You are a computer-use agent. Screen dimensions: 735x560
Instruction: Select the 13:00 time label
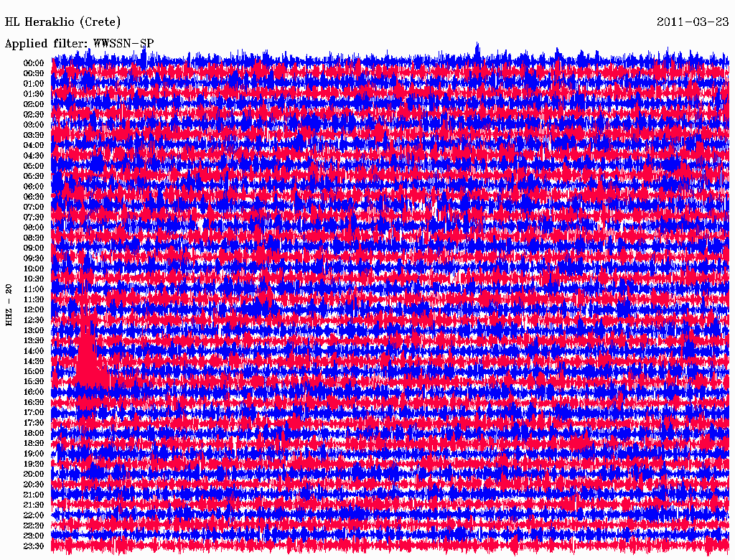pos(34,330)
